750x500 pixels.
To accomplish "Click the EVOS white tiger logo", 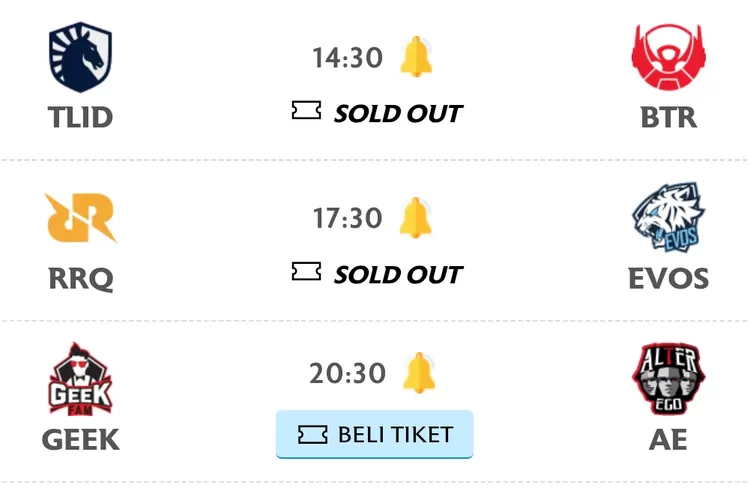I will [x=668, y=217].
